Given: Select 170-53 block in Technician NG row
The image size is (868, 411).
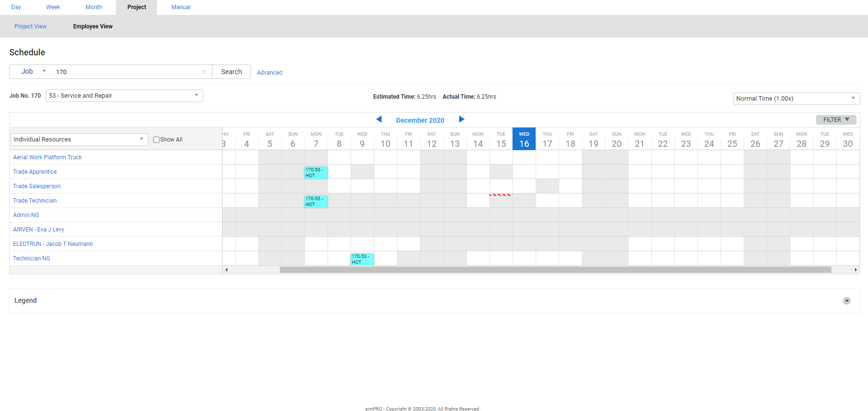Looking at the screenshot, I should tap(362, 259).
